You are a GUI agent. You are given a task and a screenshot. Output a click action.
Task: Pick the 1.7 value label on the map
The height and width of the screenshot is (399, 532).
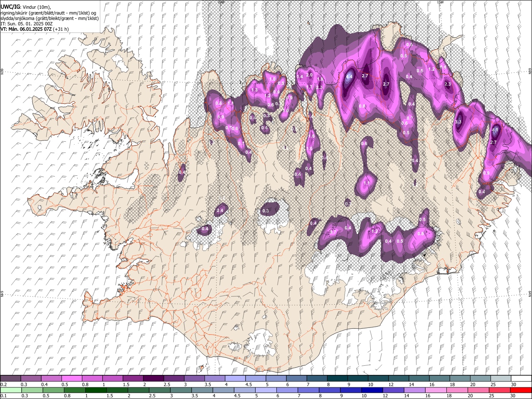click(309, 87)
